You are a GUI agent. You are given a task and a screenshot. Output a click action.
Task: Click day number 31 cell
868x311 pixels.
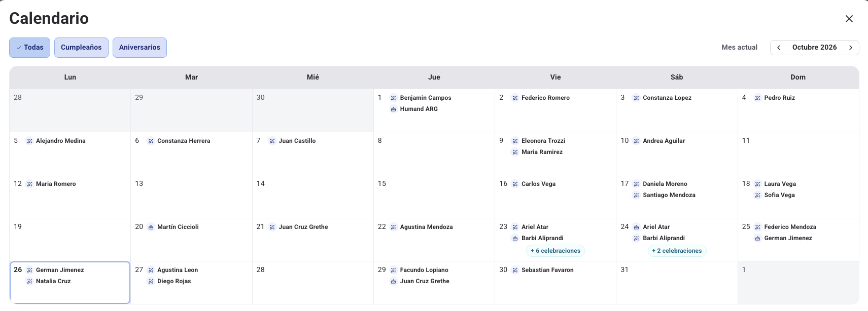pyautogui.click(x=677, y=283)
